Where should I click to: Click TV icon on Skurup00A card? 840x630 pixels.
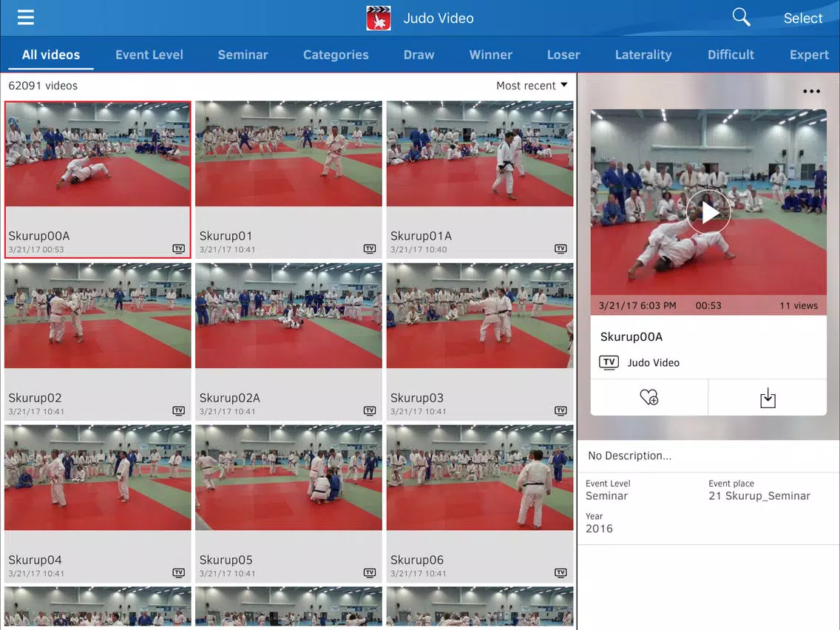178,248
